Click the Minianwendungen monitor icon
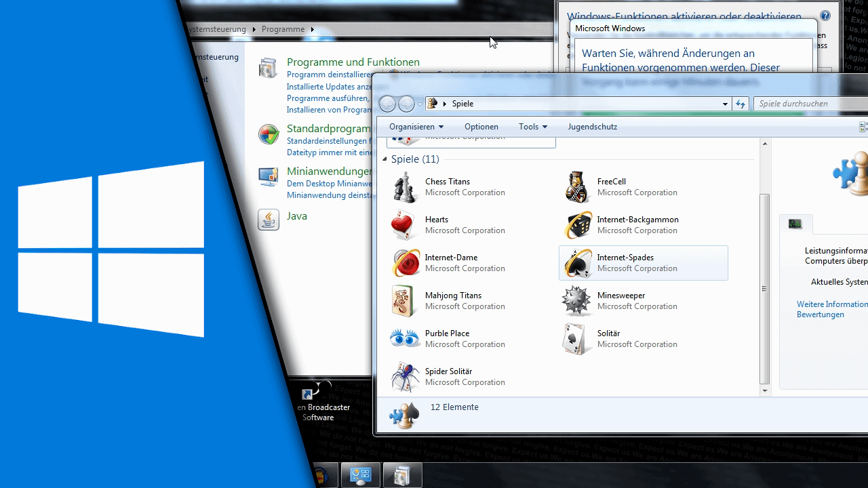Screen dimensions: 868x488 pos(269,177)
